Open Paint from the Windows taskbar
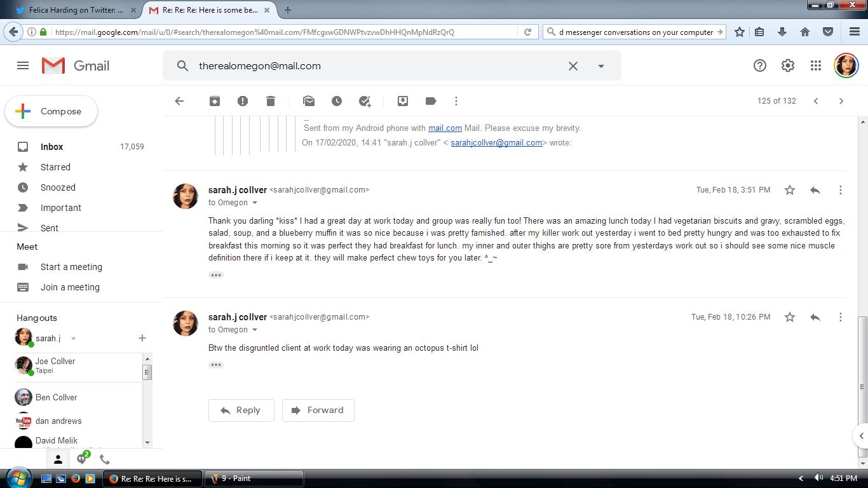The height and width of the screenshot is (488, 868). pyautogui.click(x=254, y=478)
